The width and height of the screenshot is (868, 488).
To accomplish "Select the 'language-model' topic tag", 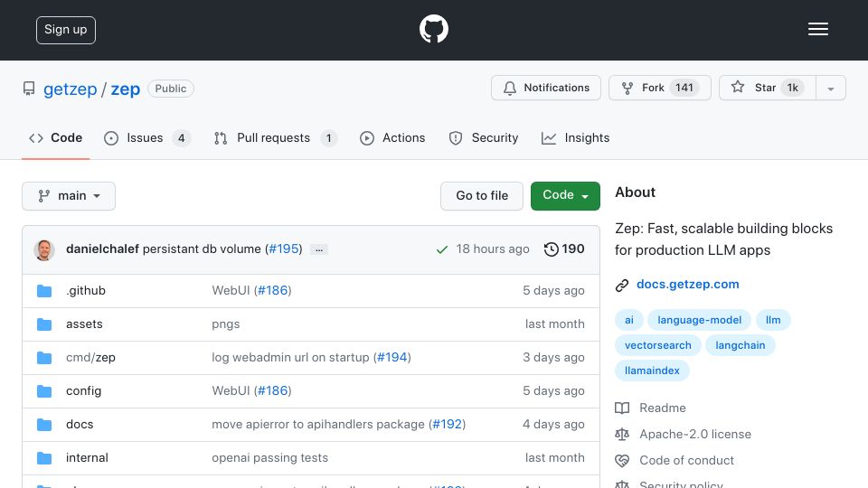I will tap(699, 320).
